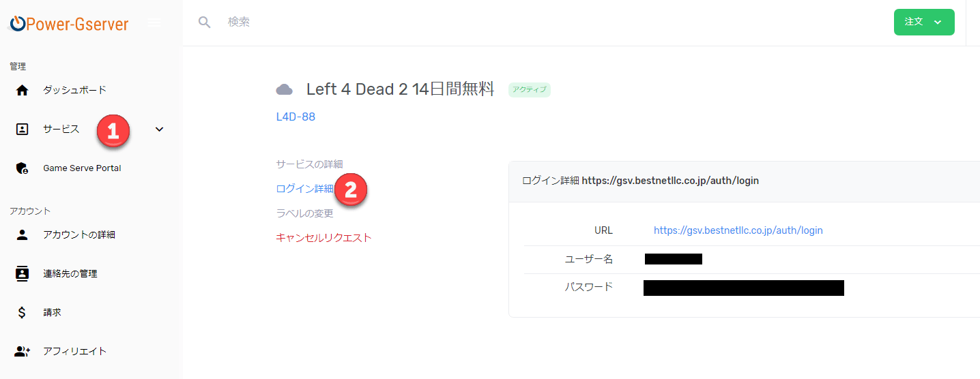Open the 注文 green dropdown
Screen dimensions: 980x379
[x=924, y=22]
